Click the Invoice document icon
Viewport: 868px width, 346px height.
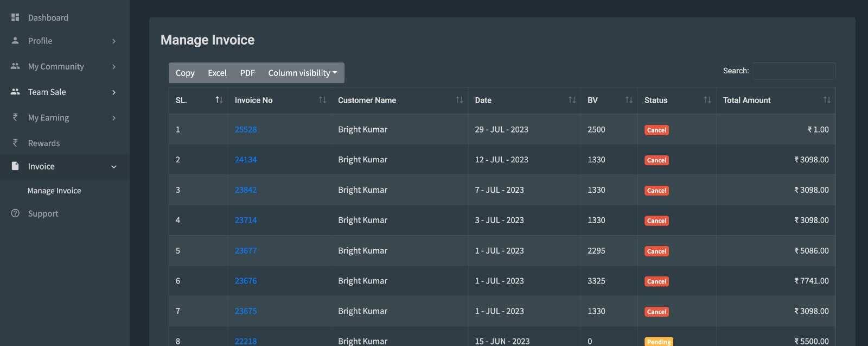(x=15, y=166)
